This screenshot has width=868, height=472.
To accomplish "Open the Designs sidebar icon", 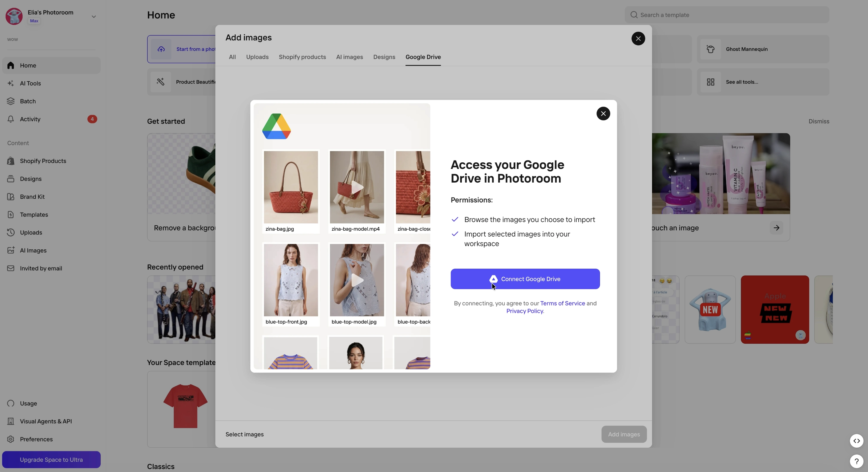I will coord(11,179).
